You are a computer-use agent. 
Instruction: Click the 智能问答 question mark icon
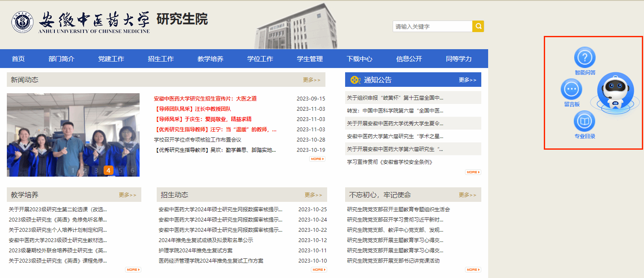coord(584,57)
